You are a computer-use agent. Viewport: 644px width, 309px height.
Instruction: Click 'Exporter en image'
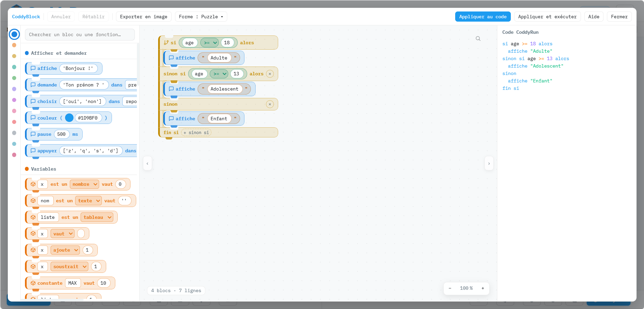(x=144, y=17)
